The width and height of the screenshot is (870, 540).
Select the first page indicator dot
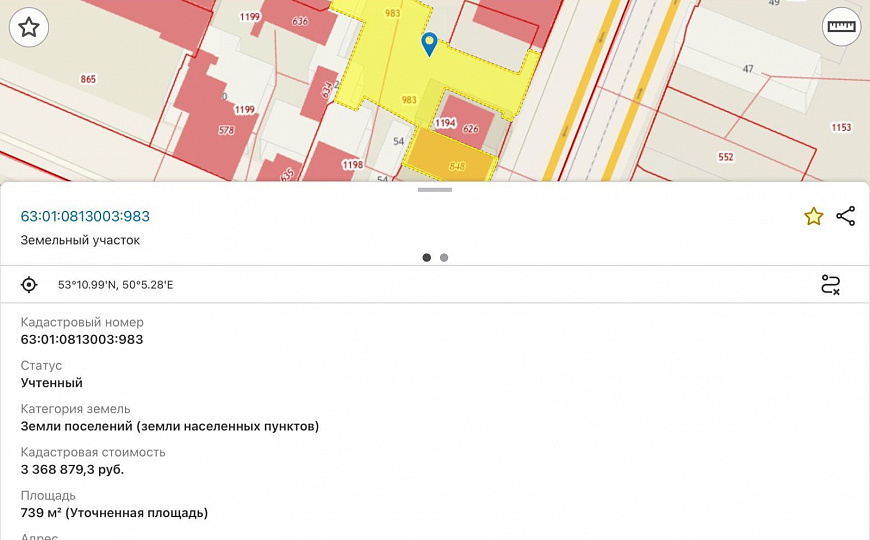[x=427, y=257]
